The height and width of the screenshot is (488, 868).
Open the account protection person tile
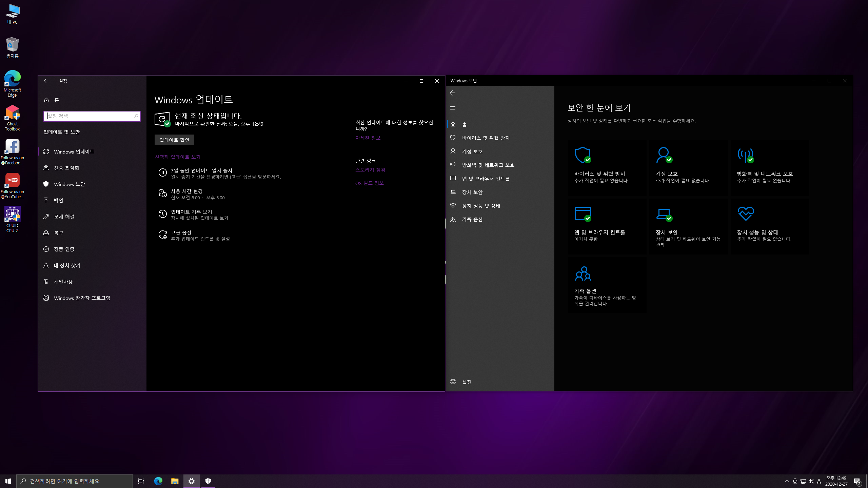(x=688, y=168)
